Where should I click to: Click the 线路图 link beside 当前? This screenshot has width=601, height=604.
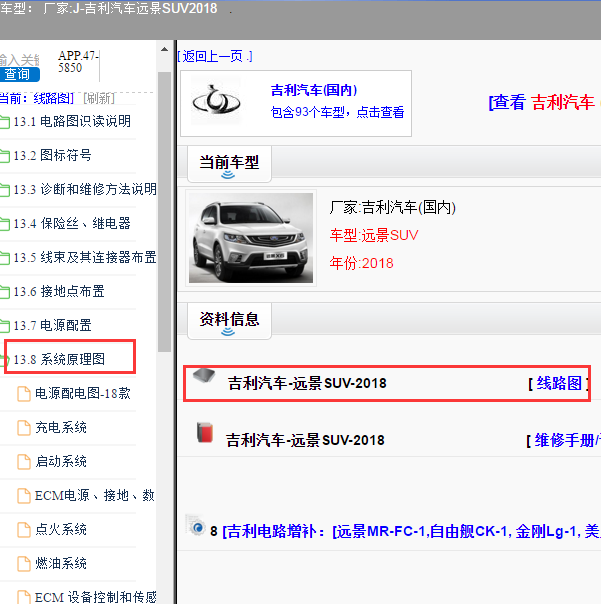(x=53, y=99)
